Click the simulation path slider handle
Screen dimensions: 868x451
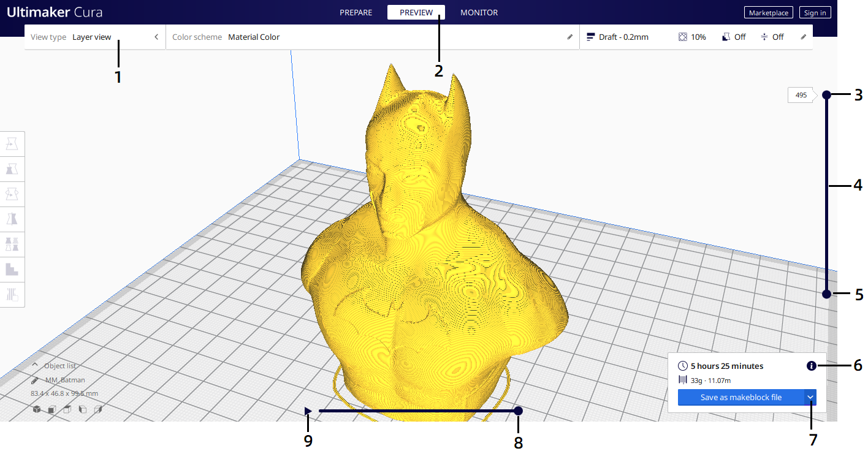point(519,411)
